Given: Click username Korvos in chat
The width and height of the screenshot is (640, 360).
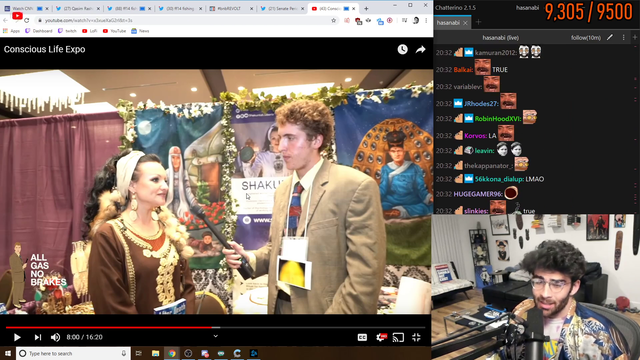Looking at the screenshot, I should pos(476,136).
